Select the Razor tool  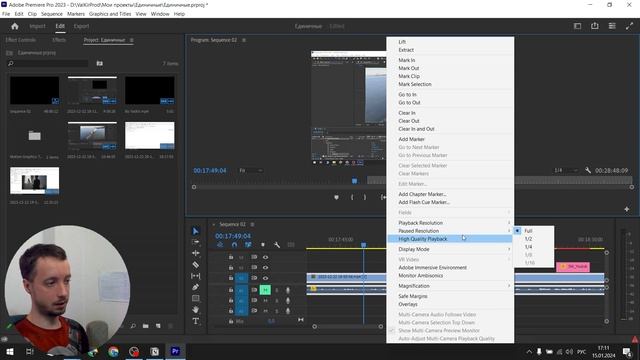[x=196, y=264]
